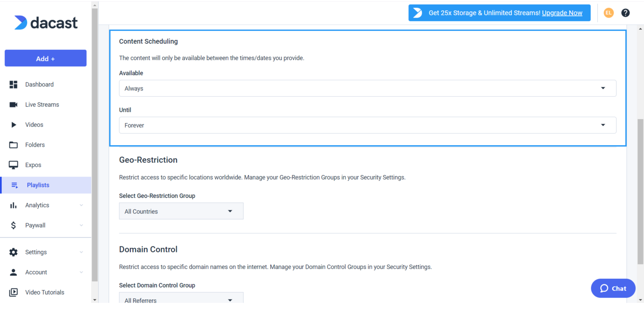Open Video Tutorials from the sidebar

44,292
